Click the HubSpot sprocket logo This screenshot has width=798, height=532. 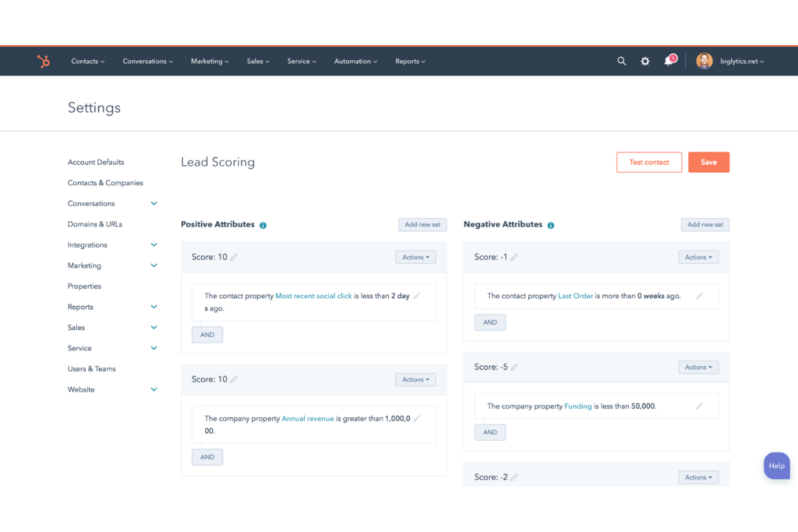pos(43,61)
